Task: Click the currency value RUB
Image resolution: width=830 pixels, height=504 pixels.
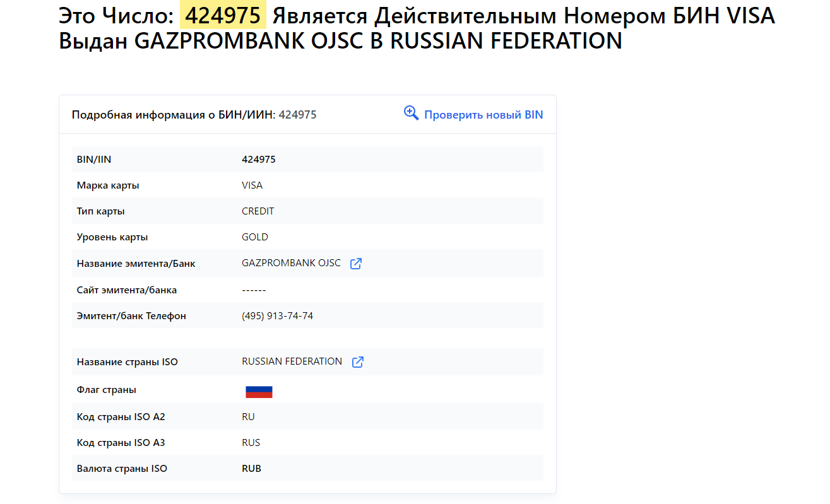Action: [251, 469]
